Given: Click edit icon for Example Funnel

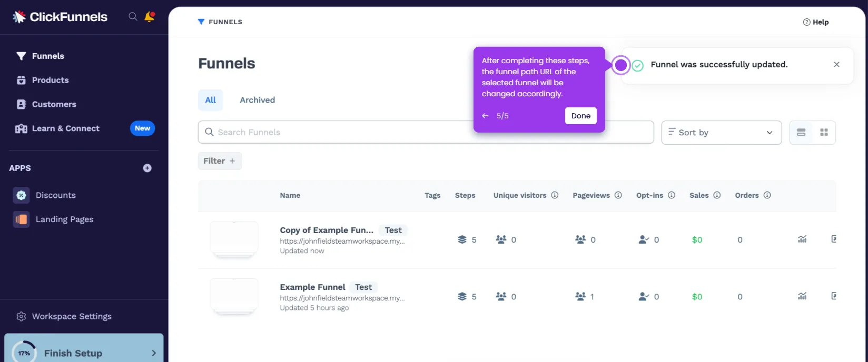Looking at the screenshot, I should coord(834,296).
